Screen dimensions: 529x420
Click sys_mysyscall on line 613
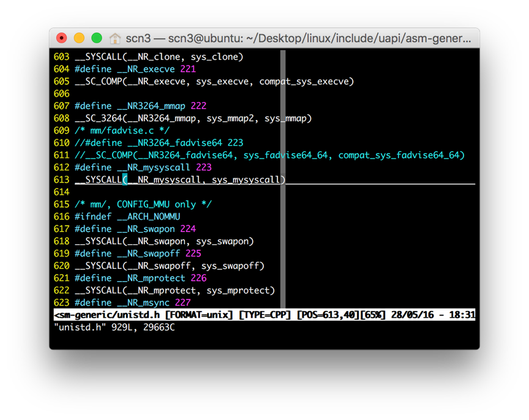[x=246, y=180]
